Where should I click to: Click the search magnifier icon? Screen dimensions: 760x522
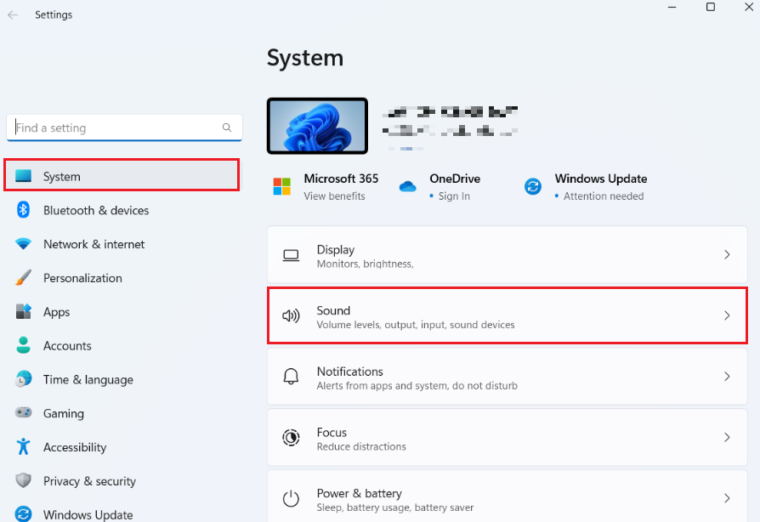pos(227,127)
